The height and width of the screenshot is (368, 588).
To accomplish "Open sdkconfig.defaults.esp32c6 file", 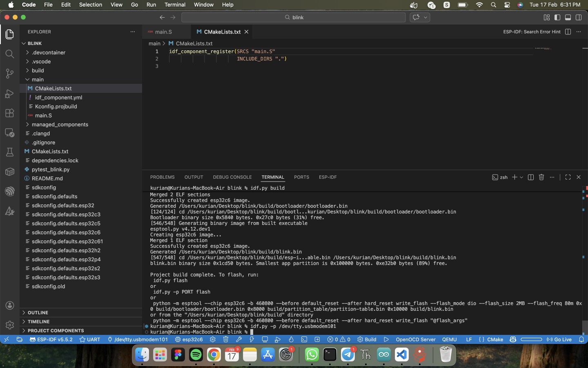I will pos(82,232).
